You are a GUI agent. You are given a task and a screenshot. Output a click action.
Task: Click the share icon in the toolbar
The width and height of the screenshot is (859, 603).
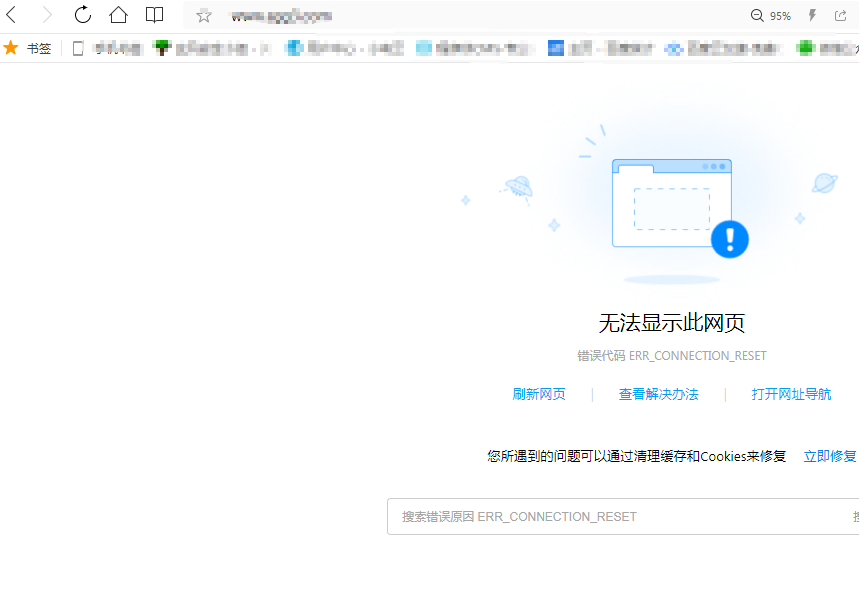(x=841, y=15)
